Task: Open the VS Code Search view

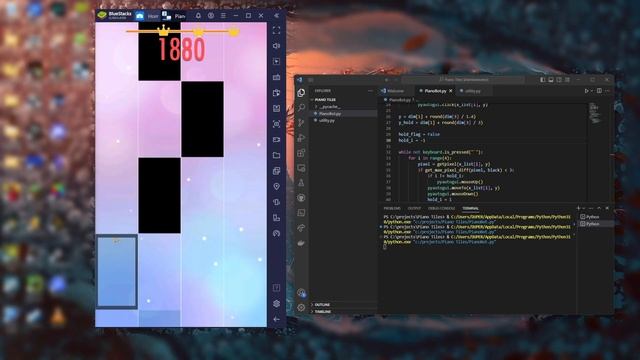Action: click(x=301, y=107)
